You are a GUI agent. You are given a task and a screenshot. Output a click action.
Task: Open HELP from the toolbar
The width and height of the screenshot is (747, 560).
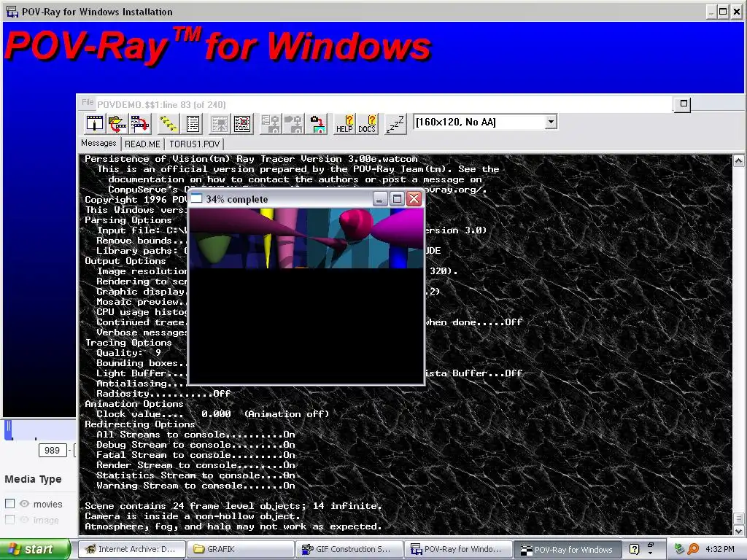coord(344,124)
